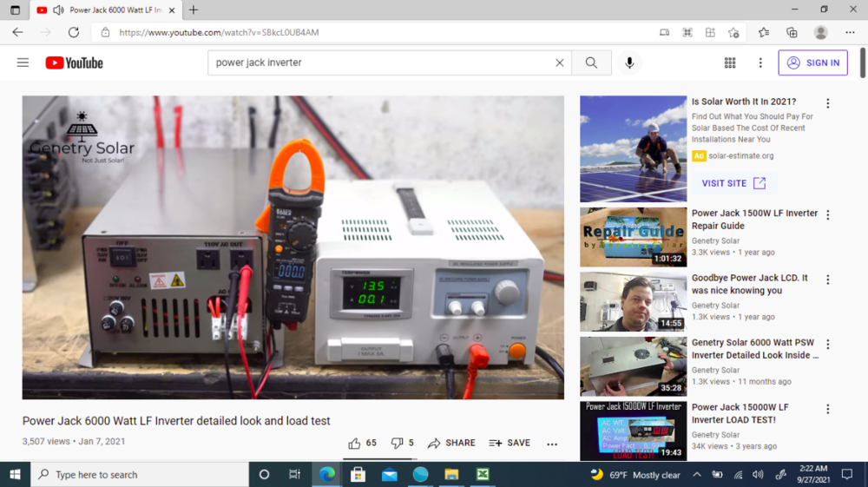Open the browser Favorites list icon
868x487 pixels.
coord(764,33)
